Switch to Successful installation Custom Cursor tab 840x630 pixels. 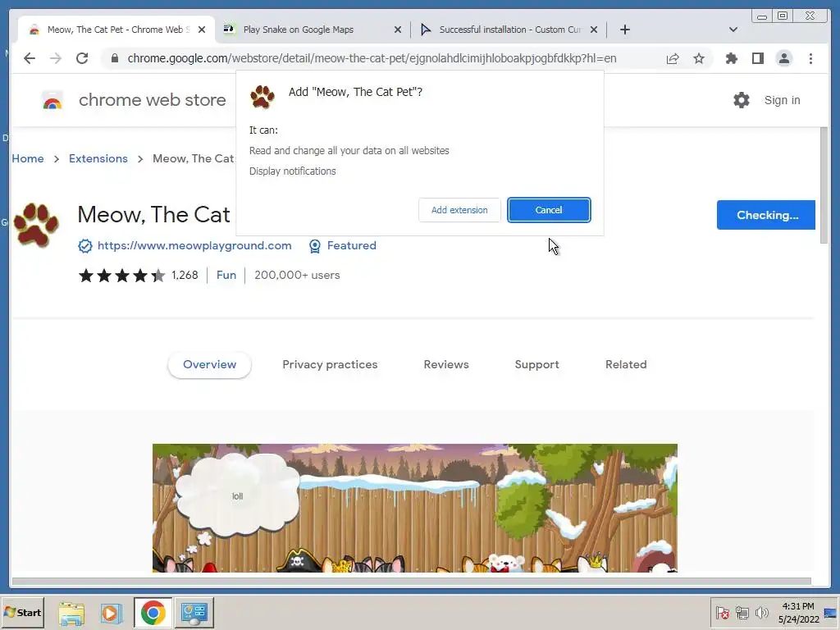pyautogui.click(x=509, y=30)
